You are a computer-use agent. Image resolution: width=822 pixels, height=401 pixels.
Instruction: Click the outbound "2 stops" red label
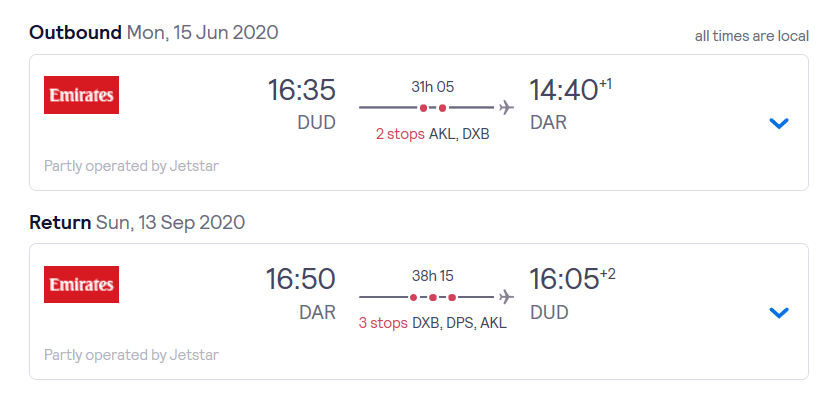point(400,133)
